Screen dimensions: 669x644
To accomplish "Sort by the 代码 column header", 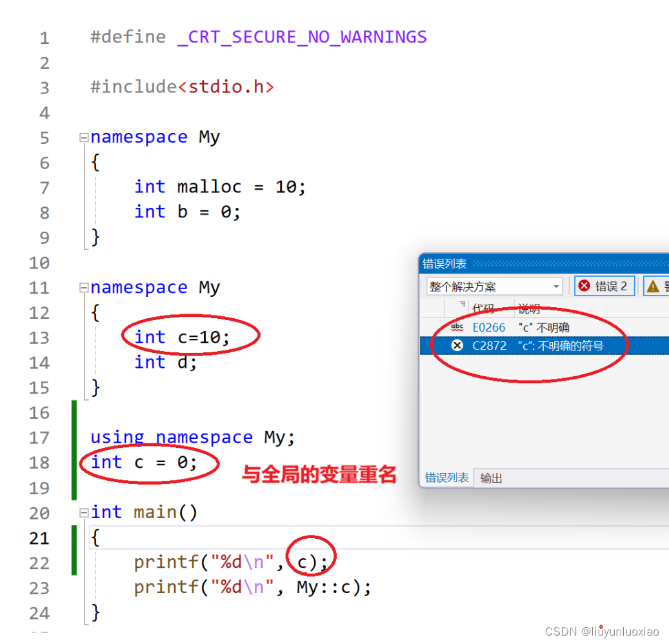I will click(x=483, y=308).
